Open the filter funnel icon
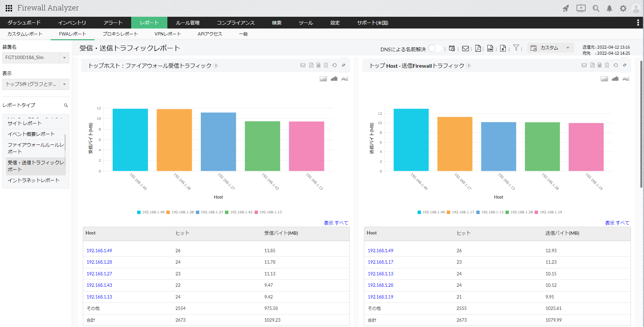The height and width of the screenshot is (327, 644). pos(516,48)
